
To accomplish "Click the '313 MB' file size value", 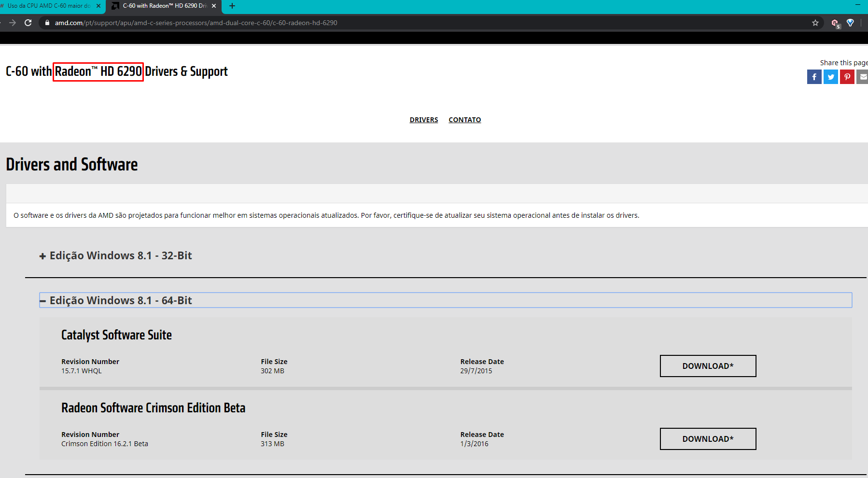I will [272, 444].
